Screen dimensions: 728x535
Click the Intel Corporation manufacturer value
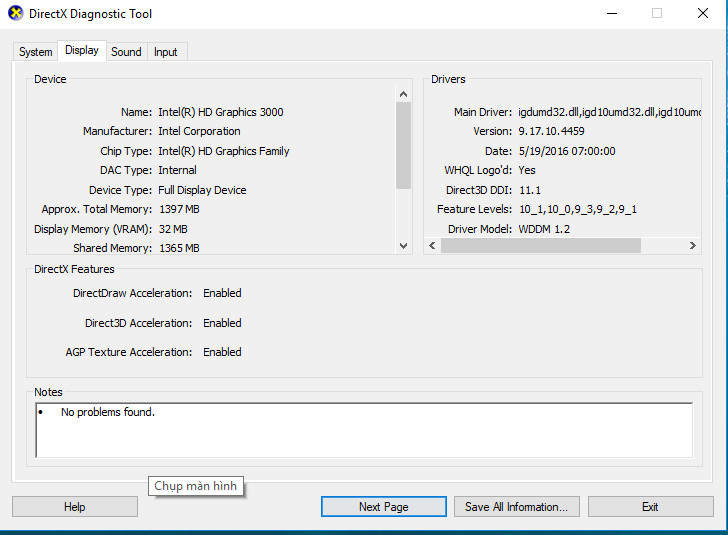click(x=199, y=131)
